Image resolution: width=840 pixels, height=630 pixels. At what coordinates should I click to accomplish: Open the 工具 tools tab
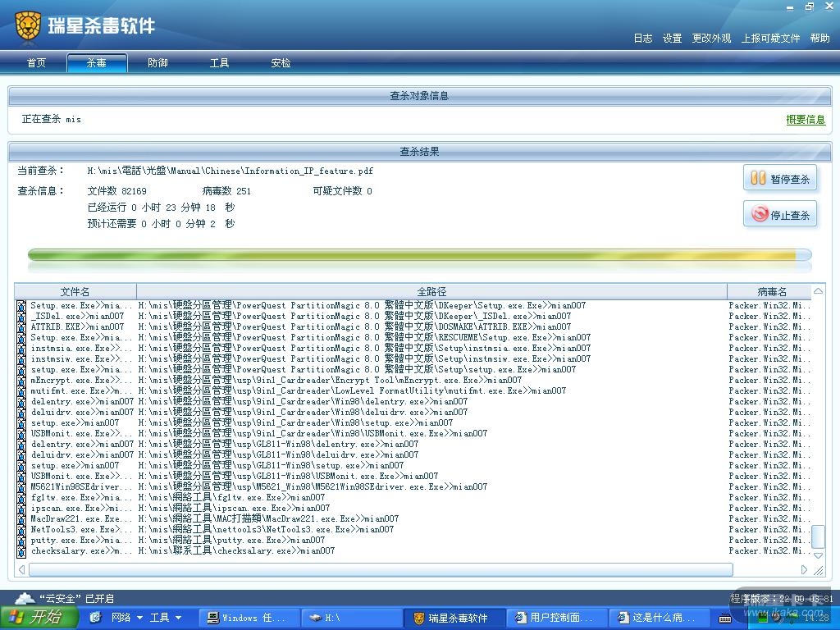point(219,62)
